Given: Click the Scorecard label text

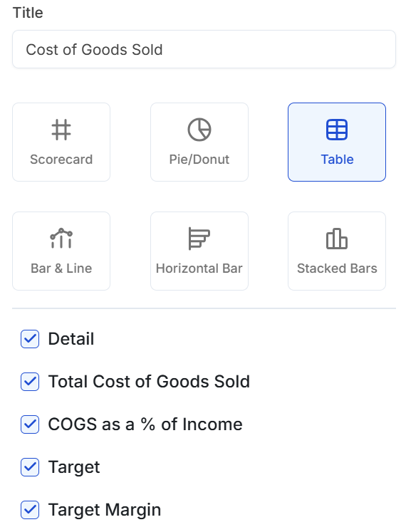Looking at the screenshot, I should 61,160.
